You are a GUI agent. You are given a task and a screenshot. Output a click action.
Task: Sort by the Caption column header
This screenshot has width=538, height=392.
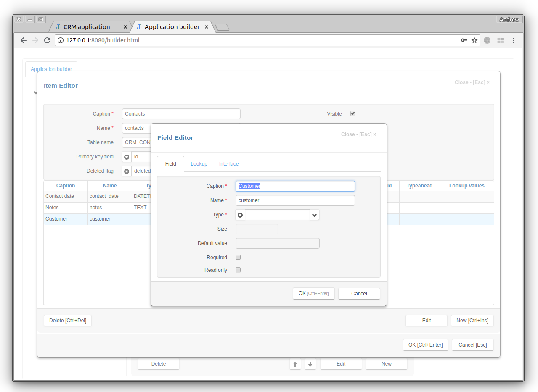pos(66,186)
